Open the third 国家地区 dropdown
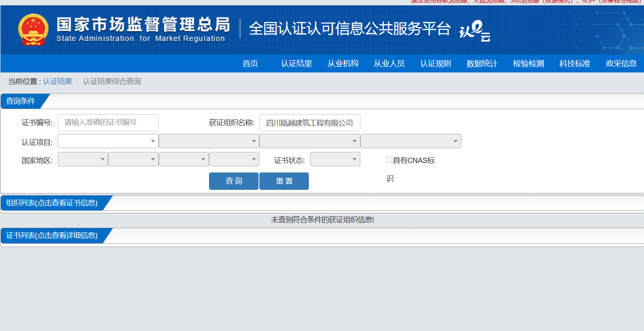Screen dimensions: 644x331 184,159
